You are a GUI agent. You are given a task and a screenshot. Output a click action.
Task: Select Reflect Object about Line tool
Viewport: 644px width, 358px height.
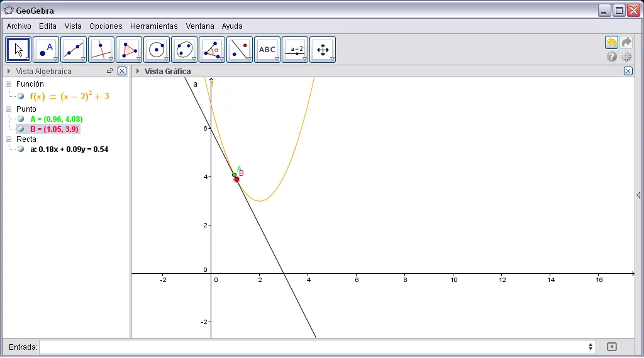(x=240, y=50)
